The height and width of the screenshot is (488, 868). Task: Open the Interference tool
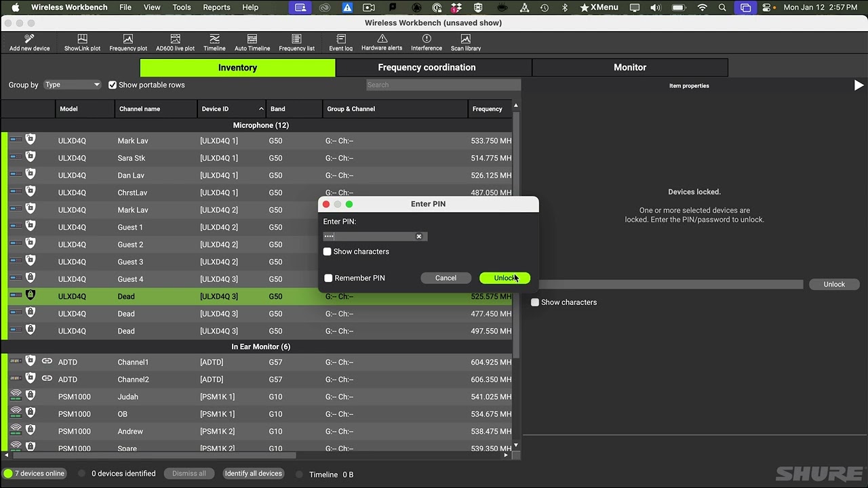[x=427, y=43]
